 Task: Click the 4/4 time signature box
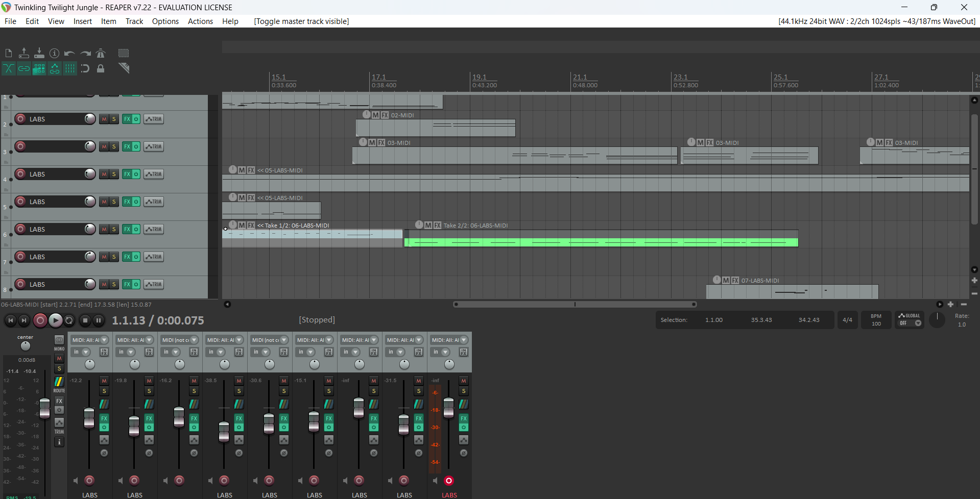point(847,320)
